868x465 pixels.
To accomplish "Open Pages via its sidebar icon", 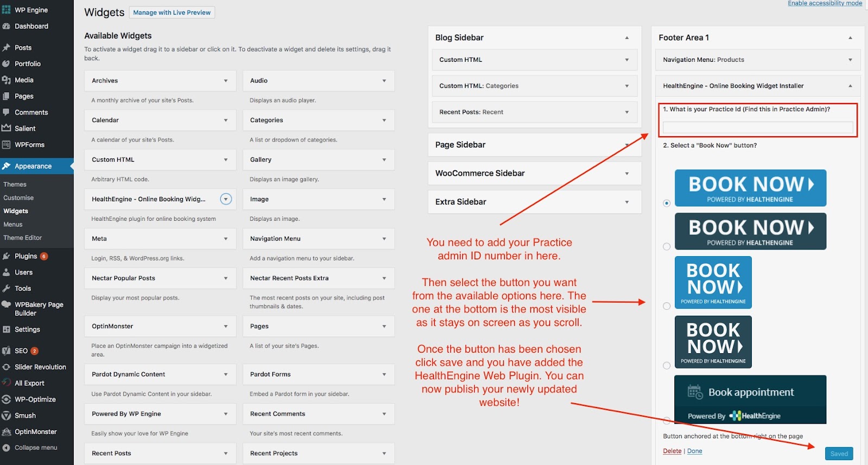I will (7, 96).
